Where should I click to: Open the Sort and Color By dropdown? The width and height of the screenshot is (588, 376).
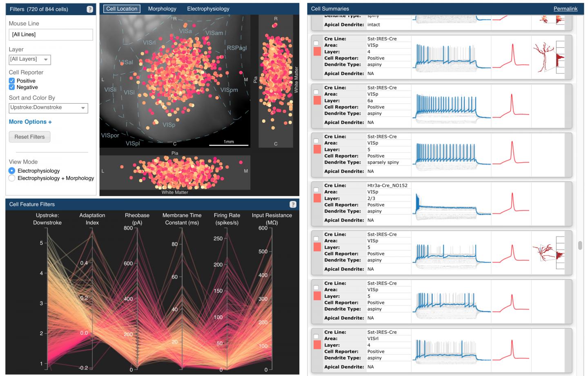pyautogui.click(x=48, y=108)
